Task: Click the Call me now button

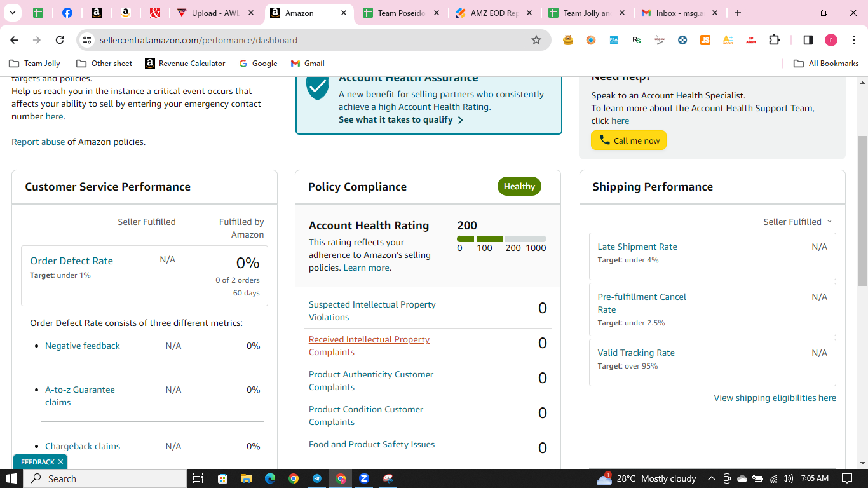Action: (628, 140)
